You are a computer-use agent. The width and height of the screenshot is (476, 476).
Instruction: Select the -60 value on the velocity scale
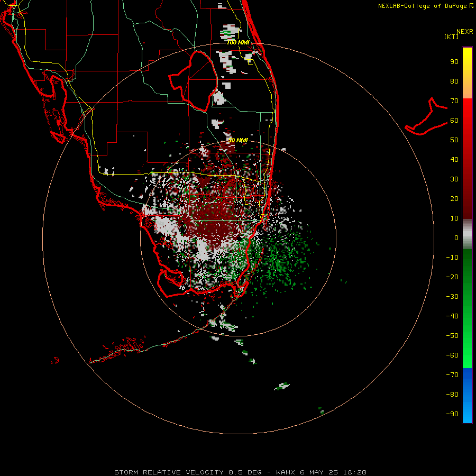(x=452, y=355)
